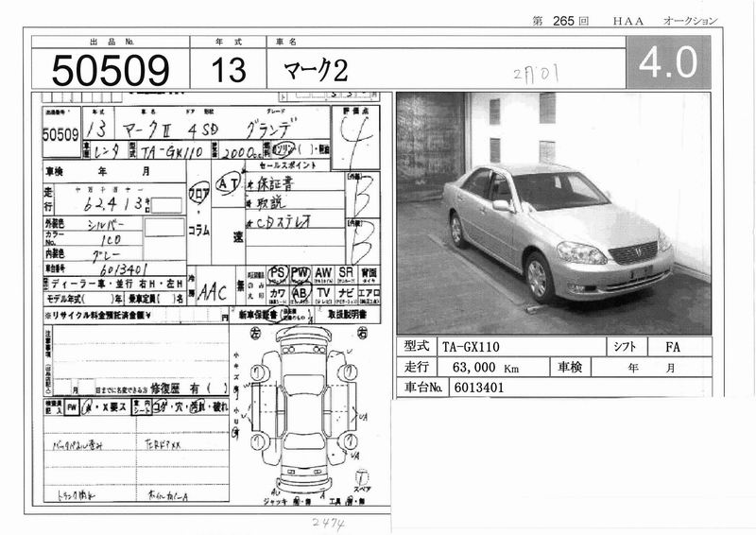
Task: Click handwritten year 13 on inspection sheet
Action: point(96,130)
